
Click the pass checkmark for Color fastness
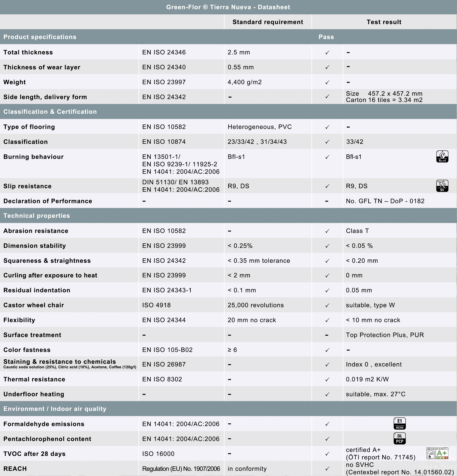click(327, 350)
